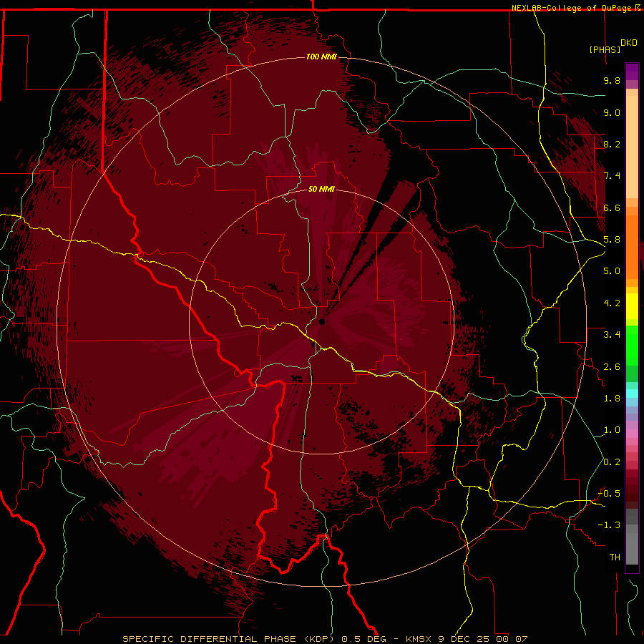The image size is (644, 644).
Task: Click the 5.8 value on the color scale
Action: (612, 240)
